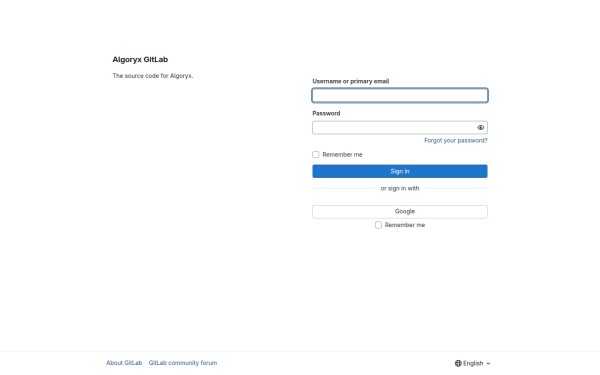This screenshot has height=375, width=600.
Task: Click the 'or sign in with' divider text
Action: [x=400, y=188]
